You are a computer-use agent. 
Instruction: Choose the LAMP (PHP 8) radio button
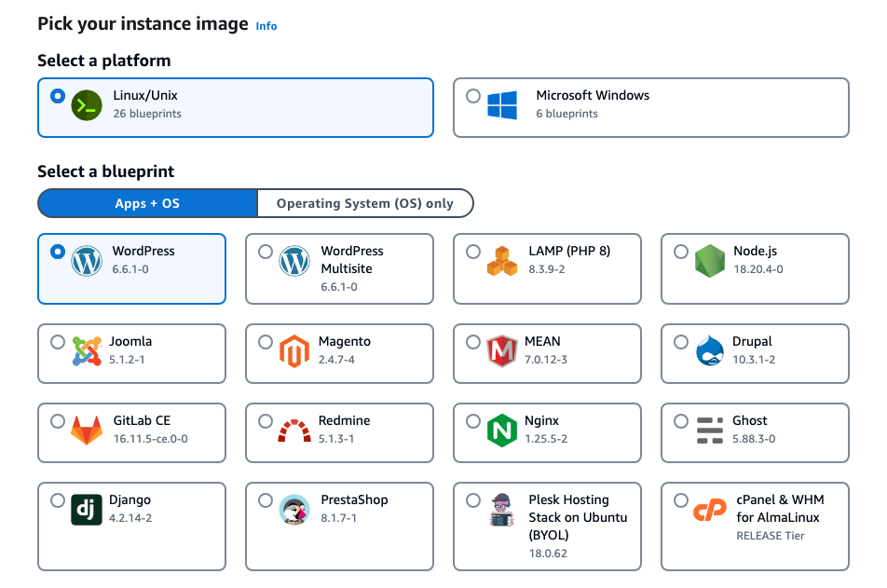click(473, 252)
